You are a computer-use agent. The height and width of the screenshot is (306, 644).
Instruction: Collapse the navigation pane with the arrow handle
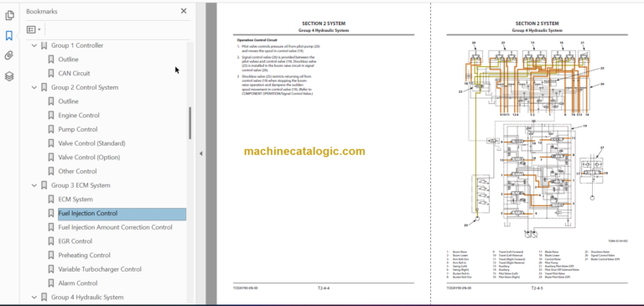pos(201,153)
